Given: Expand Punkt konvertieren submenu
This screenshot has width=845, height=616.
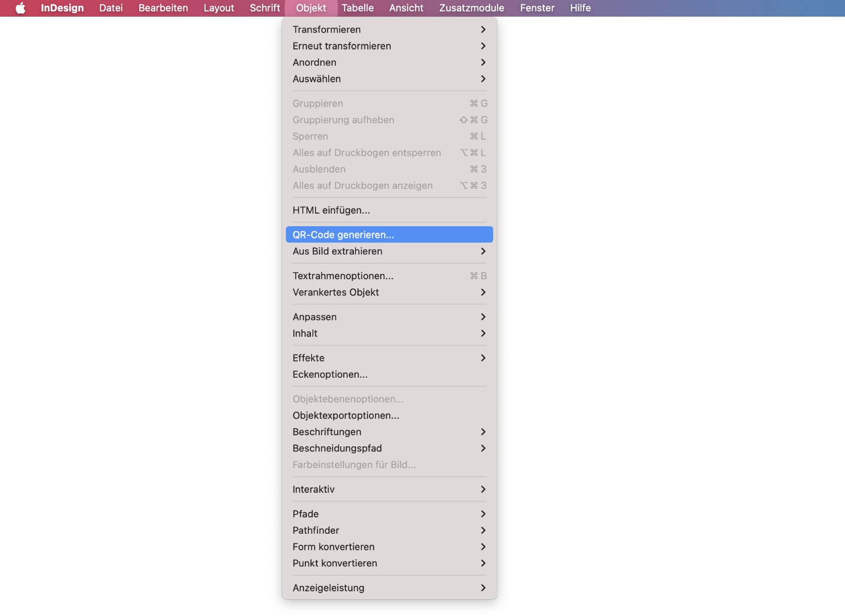Looking at the screenshot, I should 389,563.
